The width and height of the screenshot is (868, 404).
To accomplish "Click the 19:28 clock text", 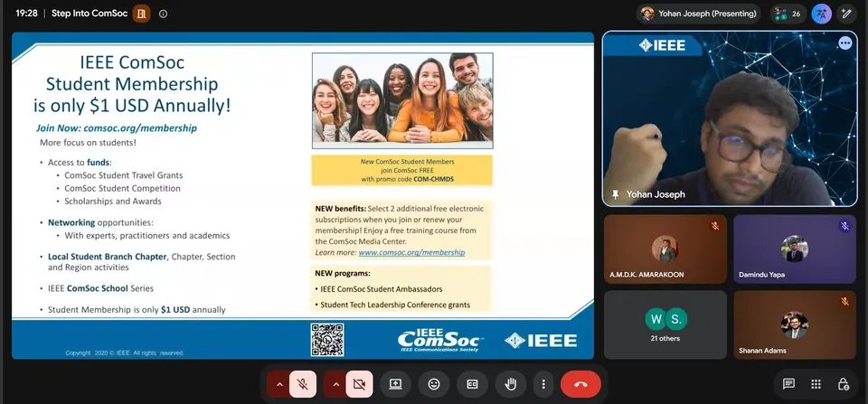I will 26,14.
